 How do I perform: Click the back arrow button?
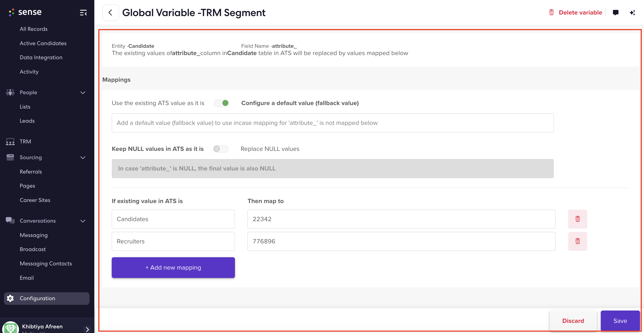[x=110, y=13]
